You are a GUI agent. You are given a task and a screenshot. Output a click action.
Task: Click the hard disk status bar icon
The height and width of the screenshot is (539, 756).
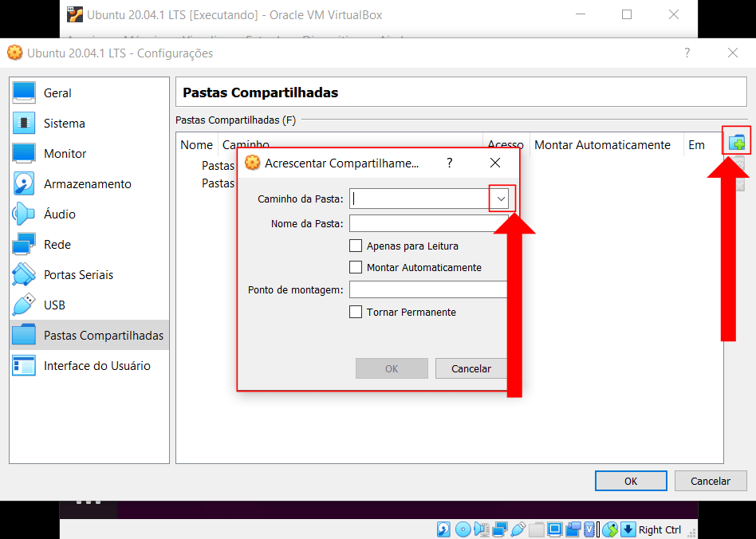443,529
